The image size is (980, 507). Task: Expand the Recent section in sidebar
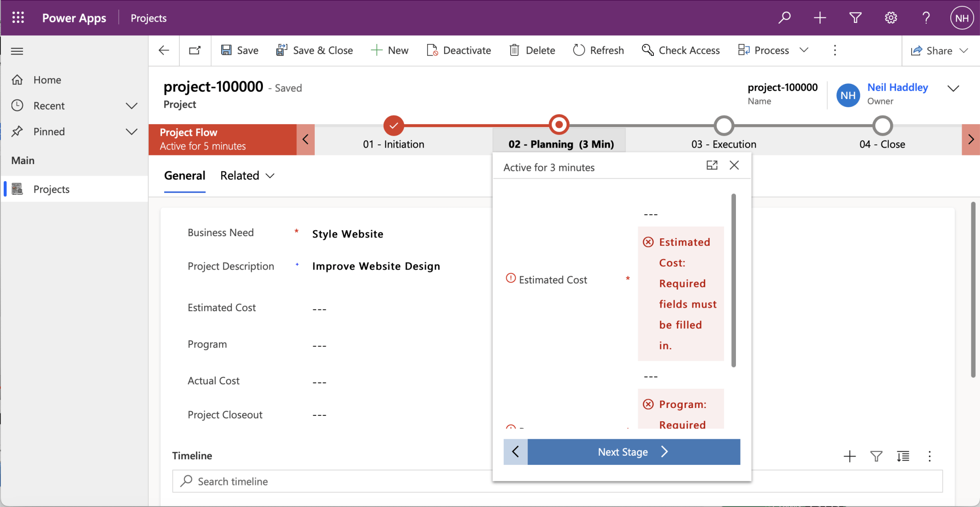tap(131, 106)
